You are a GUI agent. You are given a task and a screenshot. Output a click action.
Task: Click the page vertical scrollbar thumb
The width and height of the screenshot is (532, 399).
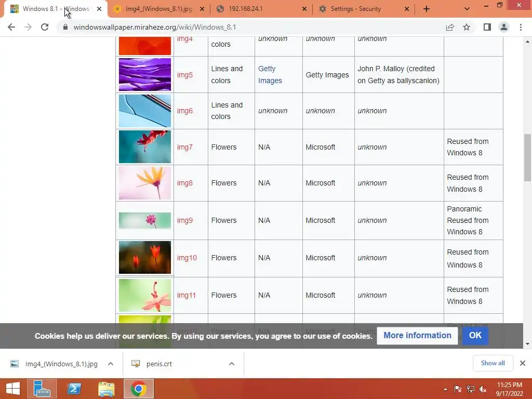[x=527, y=158]
